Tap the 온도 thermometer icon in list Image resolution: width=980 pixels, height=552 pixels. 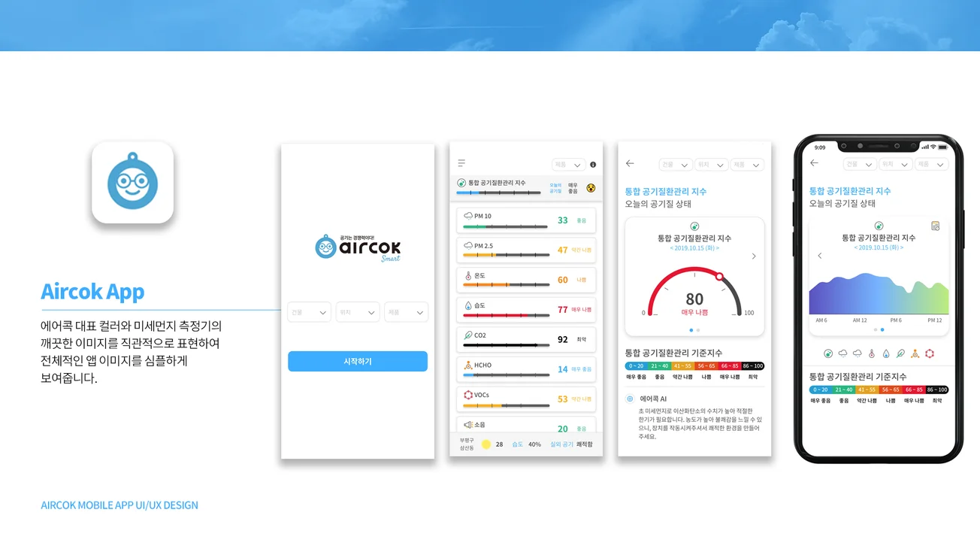pyautogui.click(x=468, y=276)
